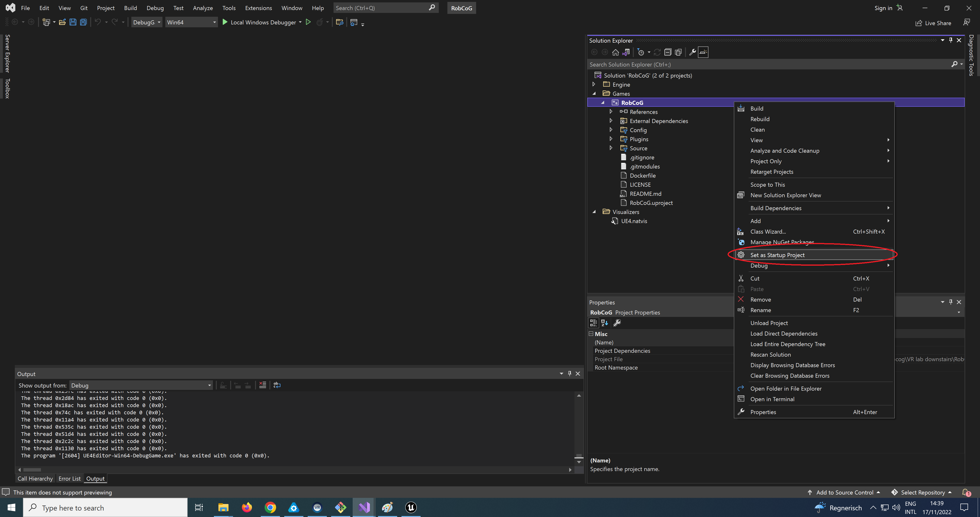
Task: Switch to the Error List tab
Action: point(69,478)
